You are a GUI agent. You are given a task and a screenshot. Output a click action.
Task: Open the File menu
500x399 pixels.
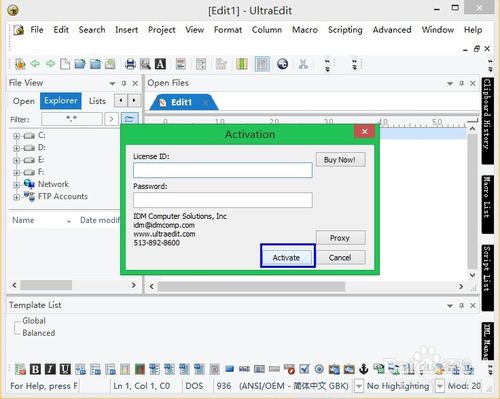point(37,30)
